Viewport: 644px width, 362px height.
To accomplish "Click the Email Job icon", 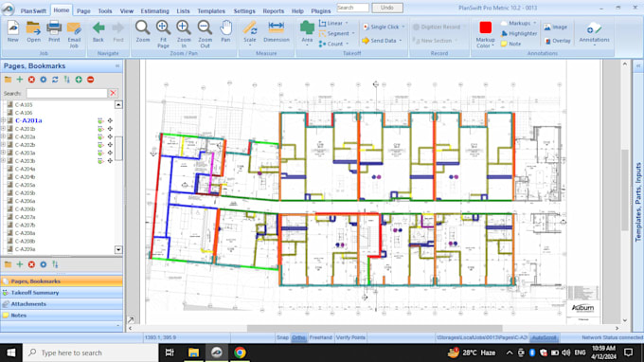I will coord(74,34).
